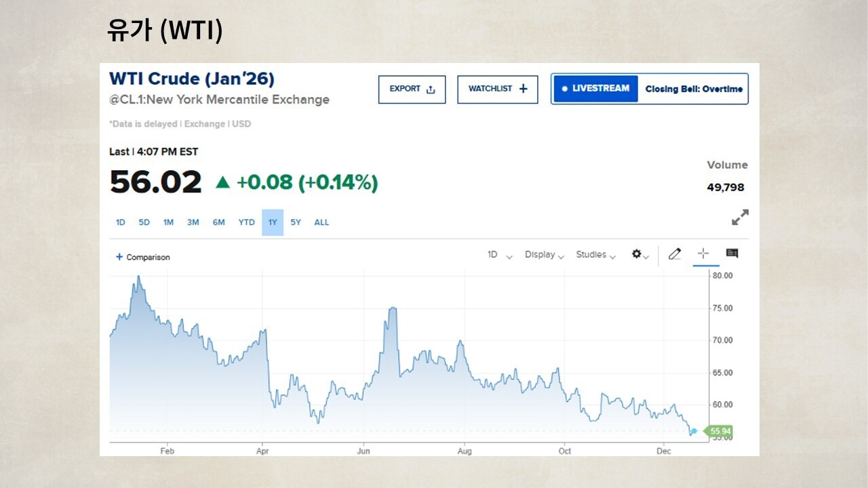Choose the 6M time range
Screen dimensions: 868x488
coord(218,222)
